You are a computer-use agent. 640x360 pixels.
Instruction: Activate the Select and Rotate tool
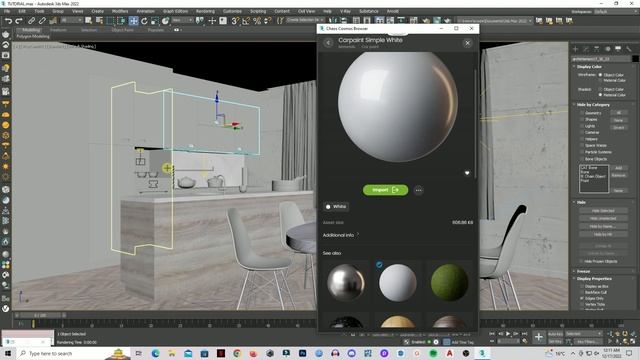point(144,20)
